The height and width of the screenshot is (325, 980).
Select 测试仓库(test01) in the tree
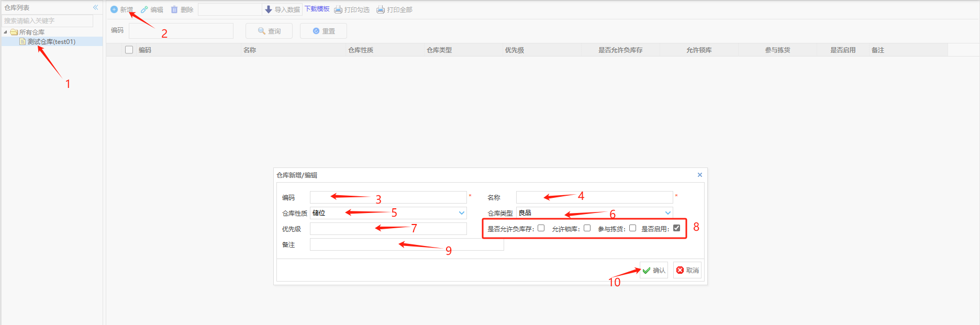tap(51, 41)
